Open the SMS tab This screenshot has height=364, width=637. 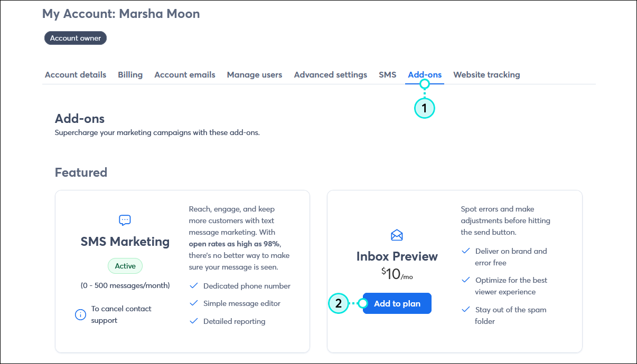point(387,74)
